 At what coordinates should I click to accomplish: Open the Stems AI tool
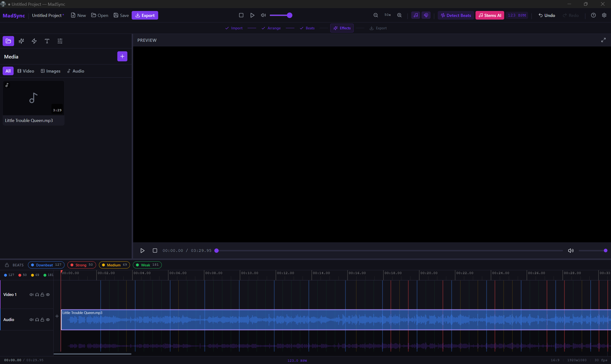tap(490, 15)
